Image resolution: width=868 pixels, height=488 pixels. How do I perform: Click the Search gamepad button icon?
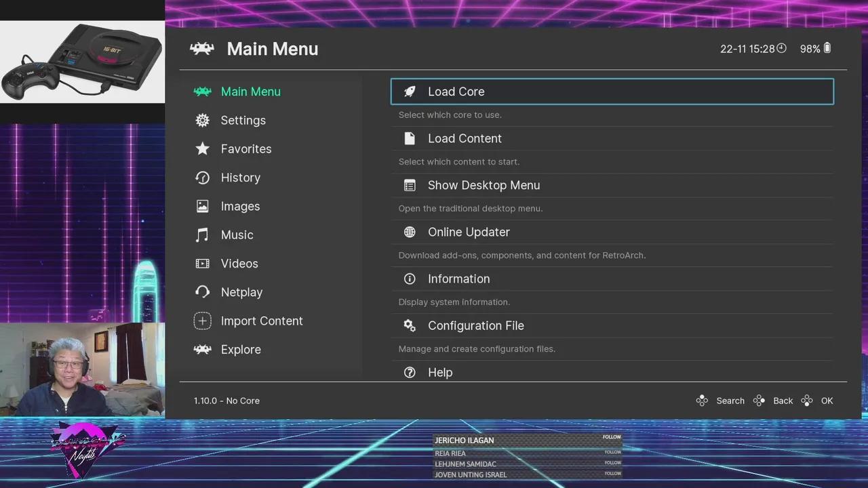click(x=702, y=401)
